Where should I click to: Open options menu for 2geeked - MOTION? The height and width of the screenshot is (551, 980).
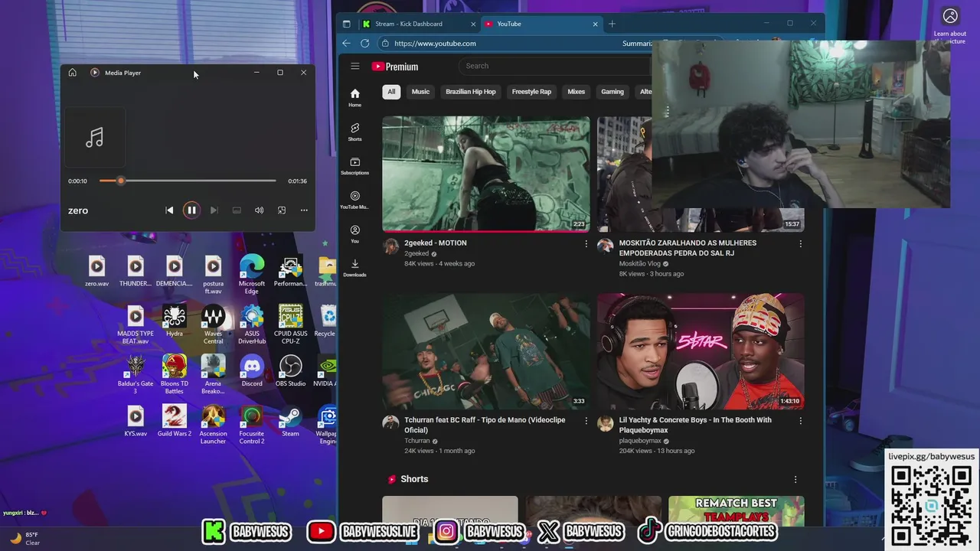pos(586,243)
